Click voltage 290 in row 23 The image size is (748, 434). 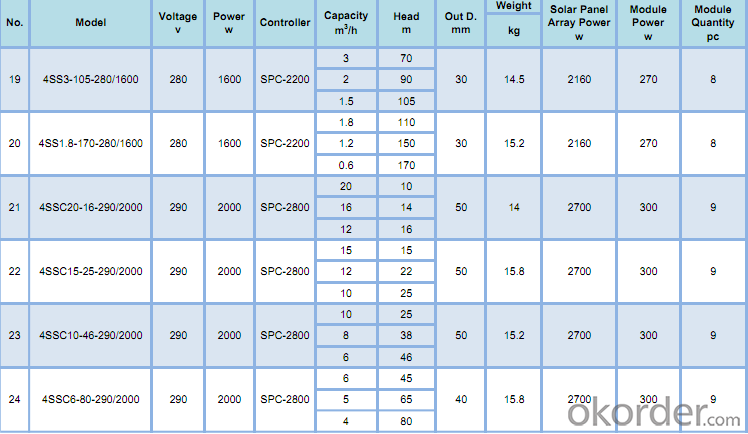178,335
